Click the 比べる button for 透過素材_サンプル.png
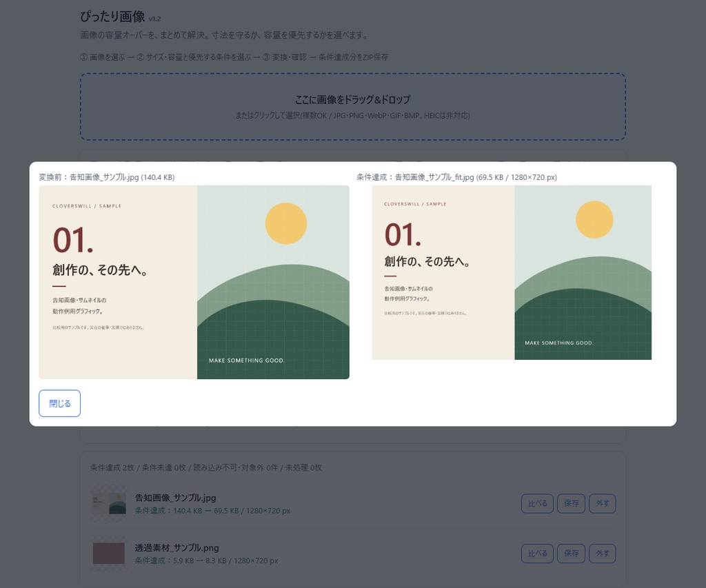 537,554
